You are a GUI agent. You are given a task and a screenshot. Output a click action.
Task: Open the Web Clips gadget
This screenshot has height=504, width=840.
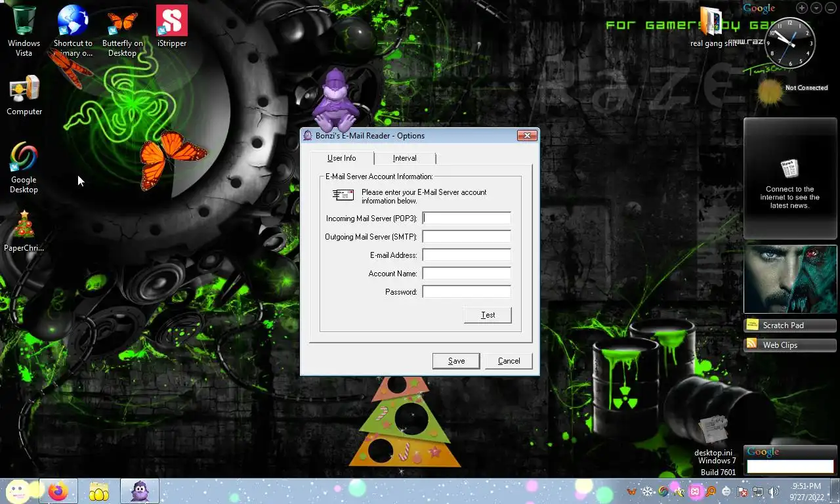tap(790, 345)
